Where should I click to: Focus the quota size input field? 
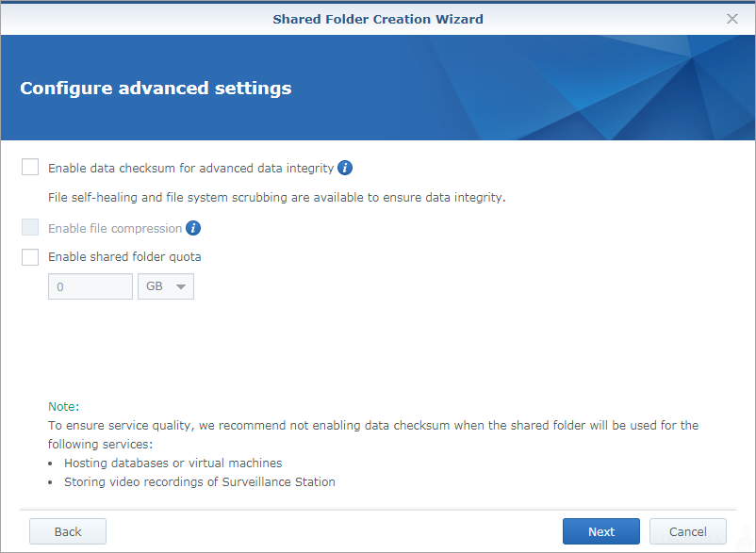(x=90, y=286)
